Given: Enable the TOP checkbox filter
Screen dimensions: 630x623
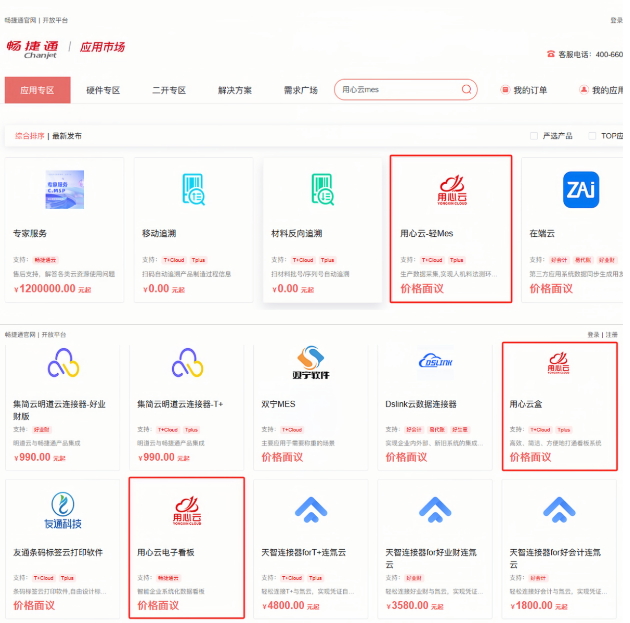Looking at the screenshot, I should [592, 136].
